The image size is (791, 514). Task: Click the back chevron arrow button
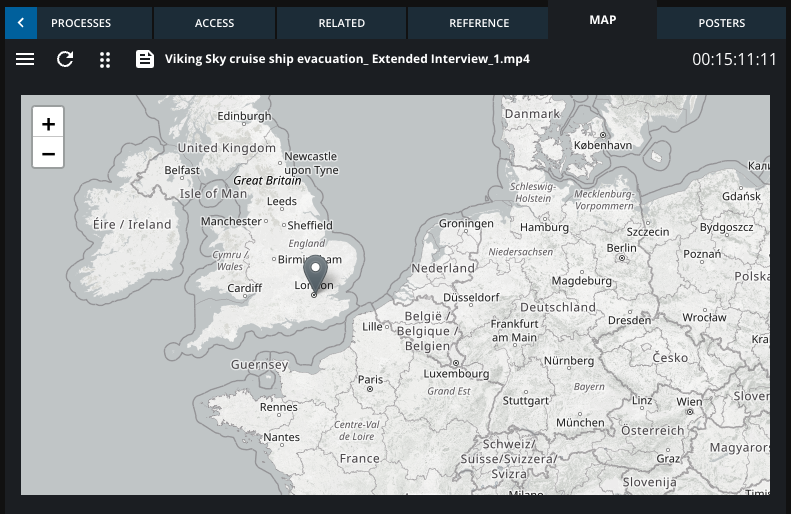pyautogui.click(x=20, y=23)
